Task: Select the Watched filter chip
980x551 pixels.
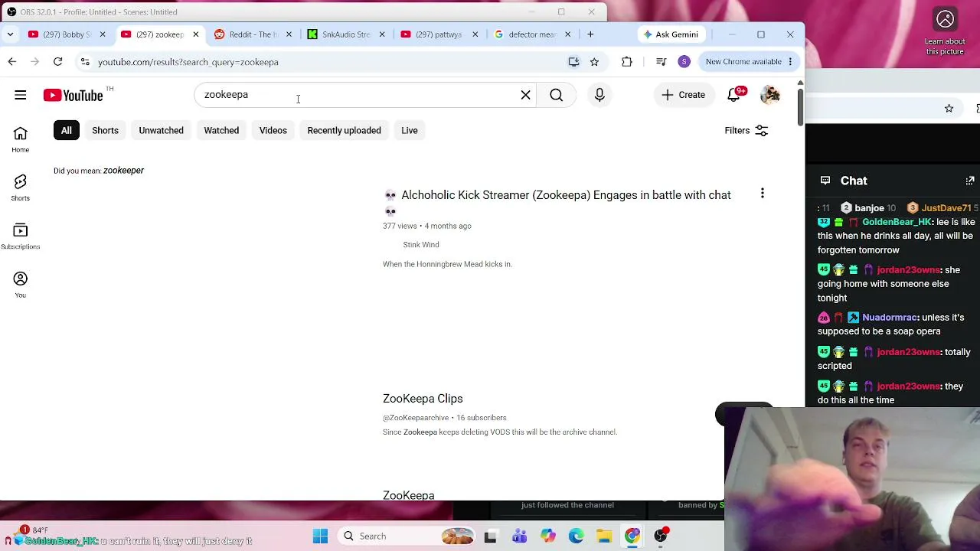Action: (221, 130)
